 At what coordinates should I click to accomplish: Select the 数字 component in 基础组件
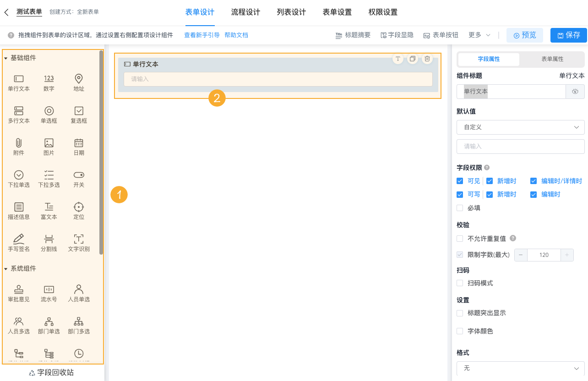(x=49, y=82)
